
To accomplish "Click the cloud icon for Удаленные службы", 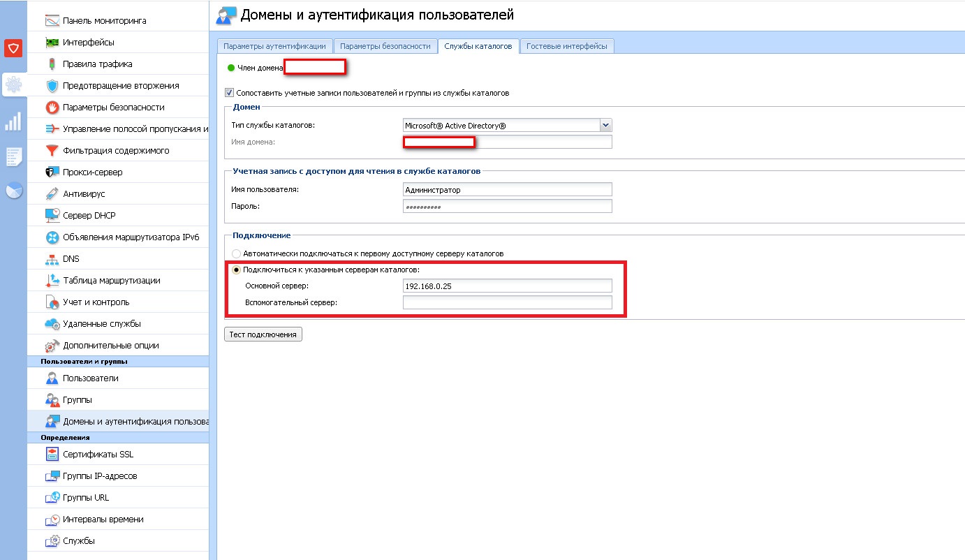I will click(x=52, y=324).
